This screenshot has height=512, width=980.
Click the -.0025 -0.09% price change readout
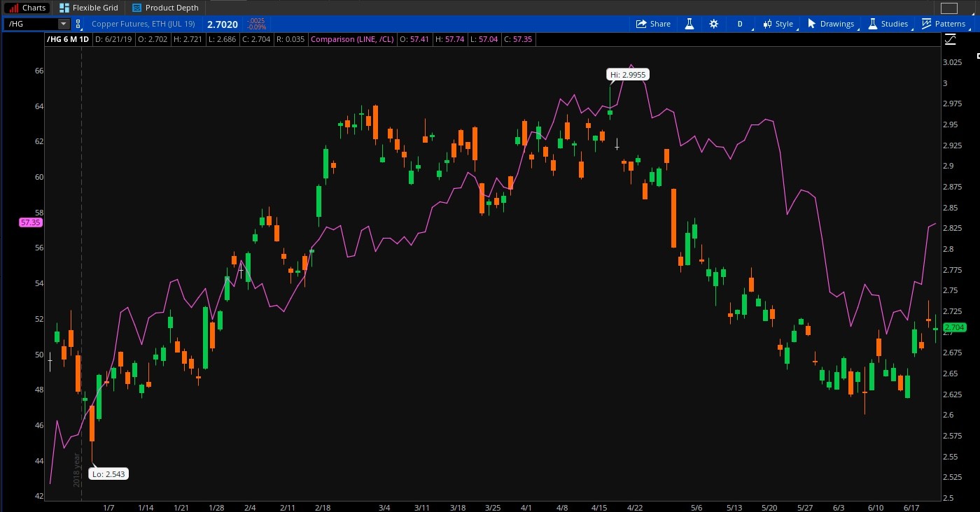click(257, 24)
